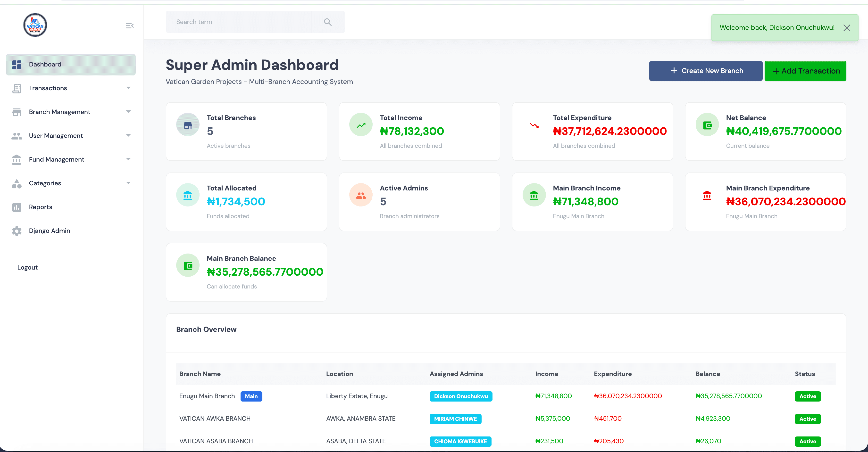Click the Vatican Garden Projects logo
The image size is (868, 452).
click(35, 25)
